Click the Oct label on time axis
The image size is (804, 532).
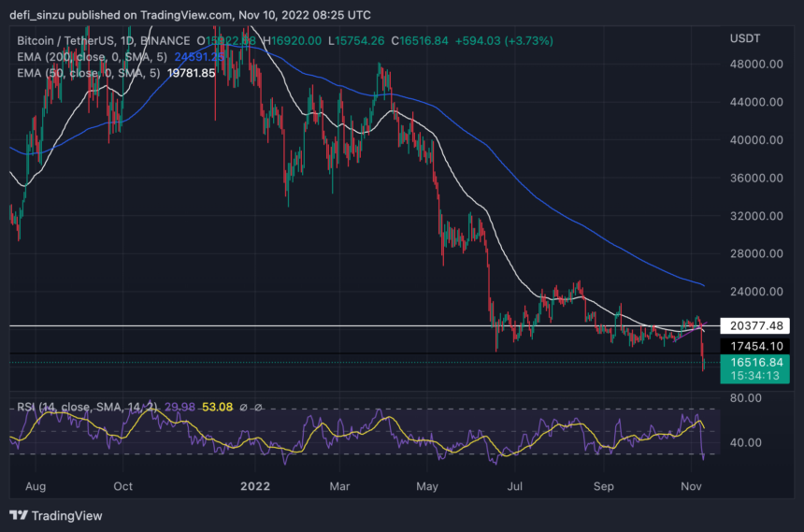122,486
